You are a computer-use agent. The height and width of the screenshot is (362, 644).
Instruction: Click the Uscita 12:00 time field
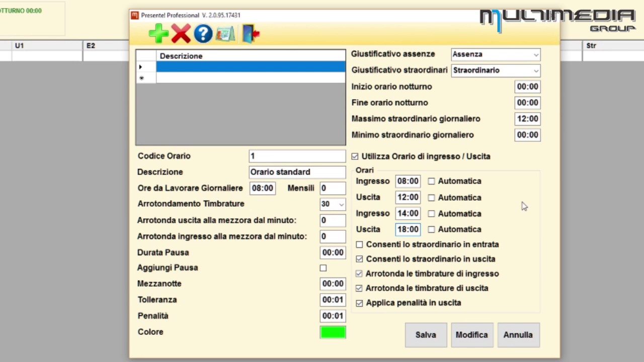[x=408, y=197]
